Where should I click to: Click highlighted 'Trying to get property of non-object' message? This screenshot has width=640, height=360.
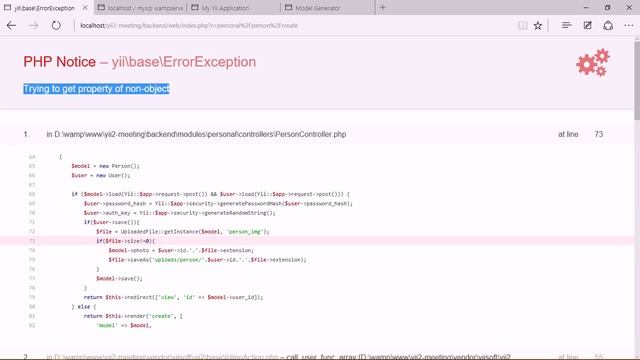[96, 89]
